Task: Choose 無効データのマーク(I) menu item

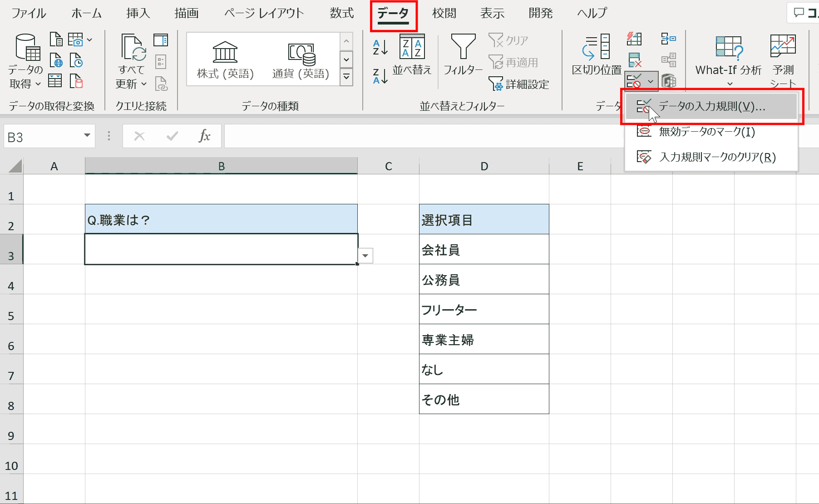Action: tap(711, 132)
